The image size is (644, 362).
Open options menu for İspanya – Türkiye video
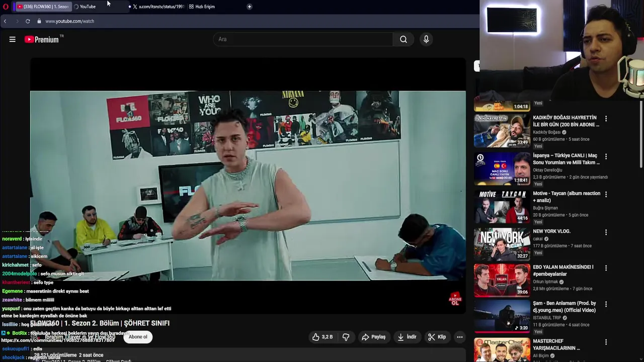(606, 156)
